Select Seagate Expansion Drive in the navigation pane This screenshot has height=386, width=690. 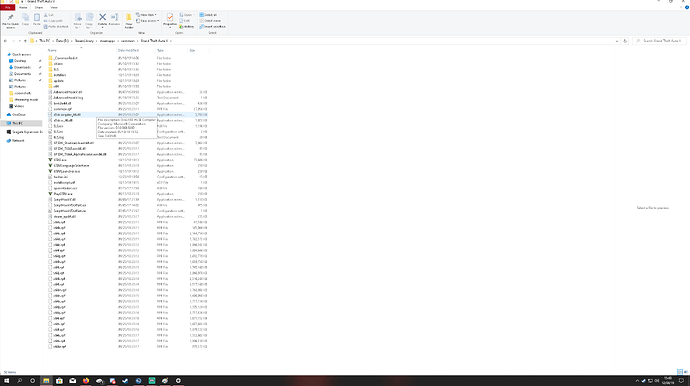click(x=26, y=132)
